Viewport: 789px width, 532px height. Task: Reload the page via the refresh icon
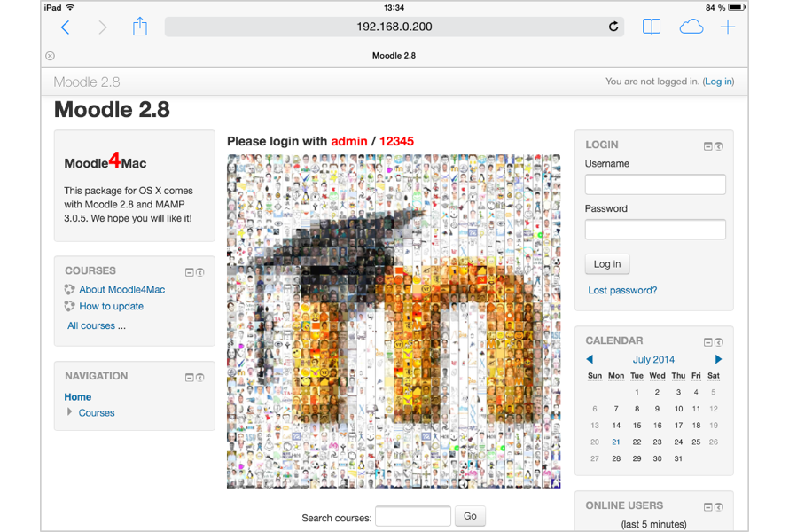pos(613,27)
